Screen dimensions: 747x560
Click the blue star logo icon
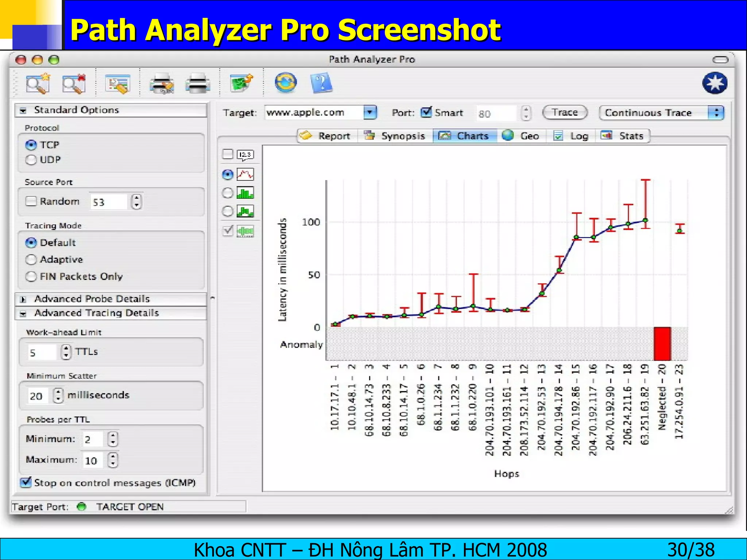(715, 83)
